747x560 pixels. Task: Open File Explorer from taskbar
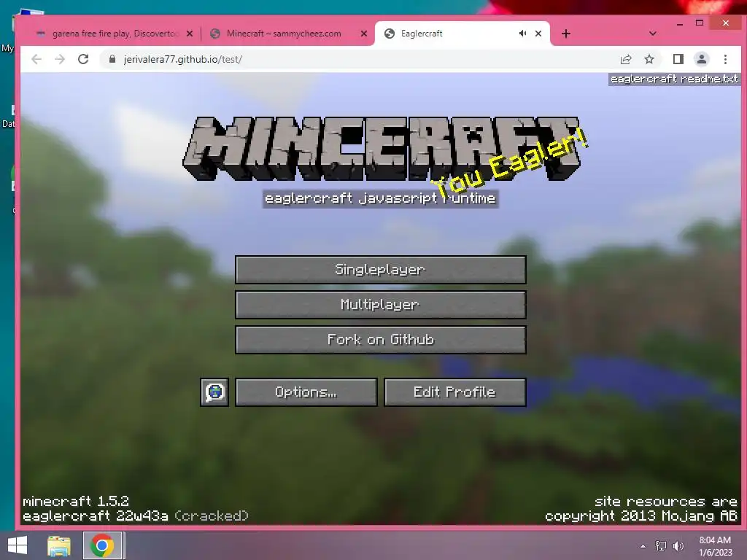(58, 545)
